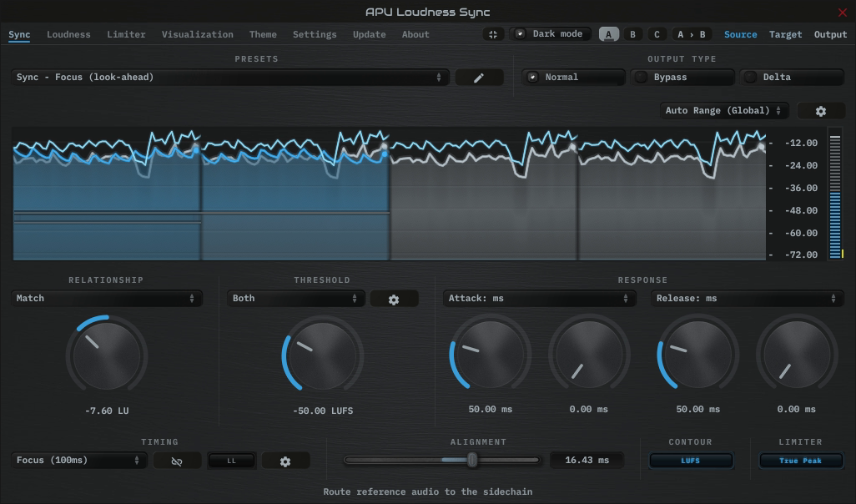Click the compact view collapse icon

493,34
